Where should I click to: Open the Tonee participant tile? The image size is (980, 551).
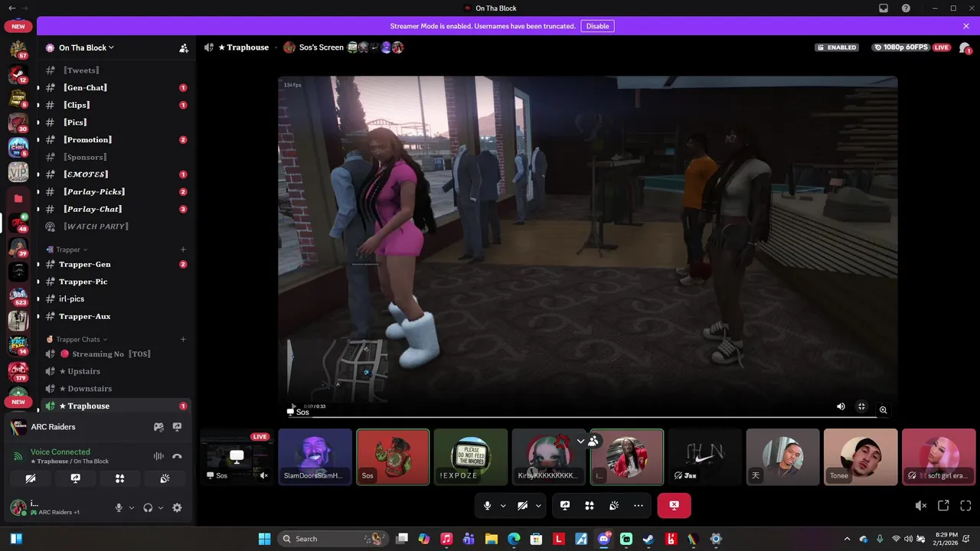[861, 457]
